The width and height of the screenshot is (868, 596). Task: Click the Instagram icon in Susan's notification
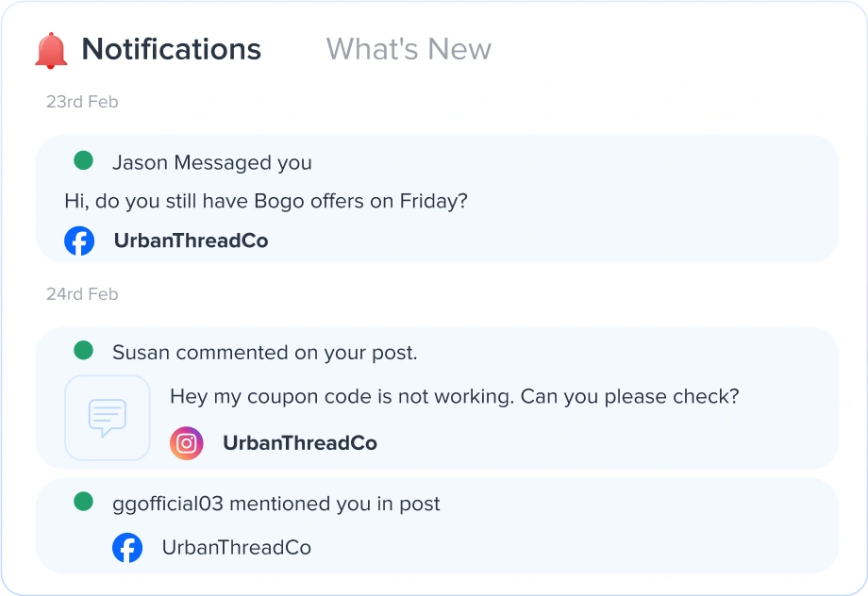187,443
